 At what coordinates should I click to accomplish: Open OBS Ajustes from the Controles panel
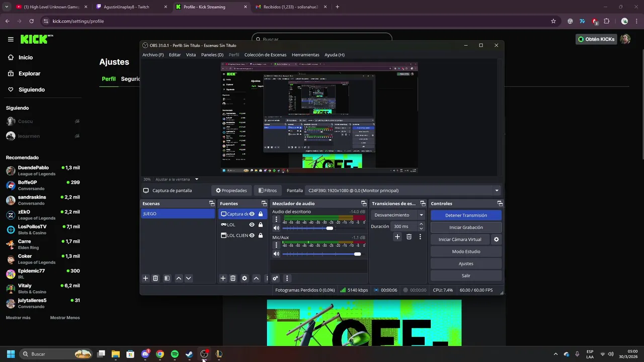tap(466, 263)
